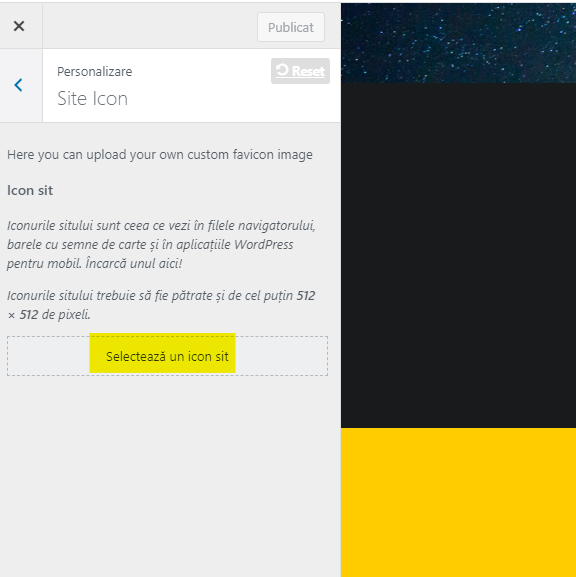Reset the Site Icon section settings
The image size is (576, 577).
[x=300, y=71]
